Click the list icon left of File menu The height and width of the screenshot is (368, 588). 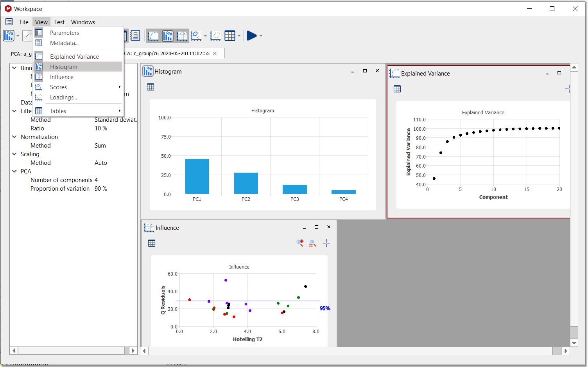click(x=9, y=22)
